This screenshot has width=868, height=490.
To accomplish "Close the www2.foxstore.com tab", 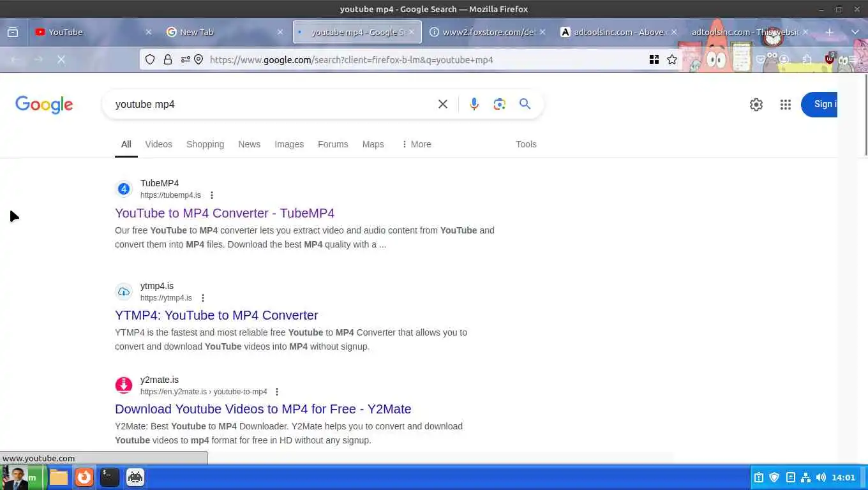I will click(x=542, y=32).
